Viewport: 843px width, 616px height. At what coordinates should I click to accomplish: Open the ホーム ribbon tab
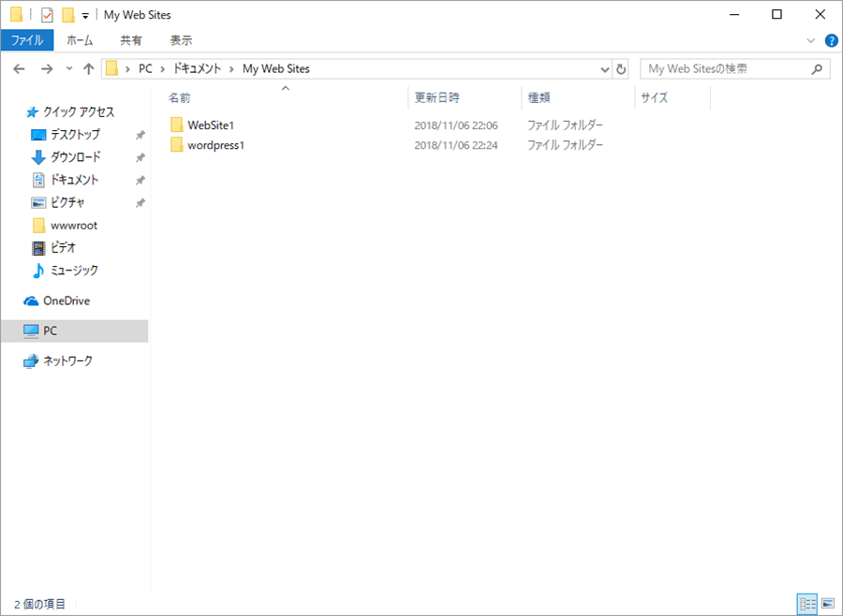81,40
